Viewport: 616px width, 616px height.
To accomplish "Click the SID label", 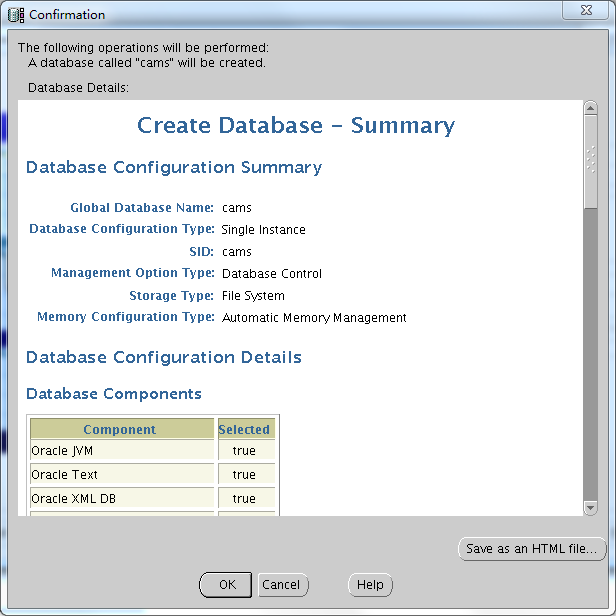I will pos(201,251).
